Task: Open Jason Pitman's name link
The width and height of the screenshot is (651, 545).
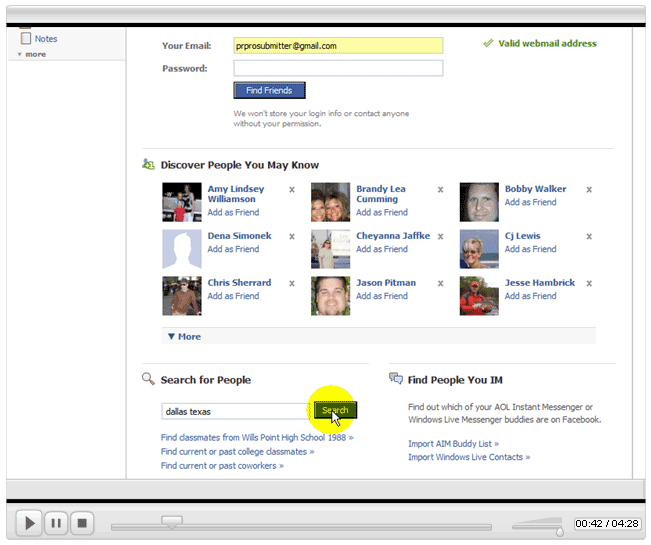Action: point(386,283)
